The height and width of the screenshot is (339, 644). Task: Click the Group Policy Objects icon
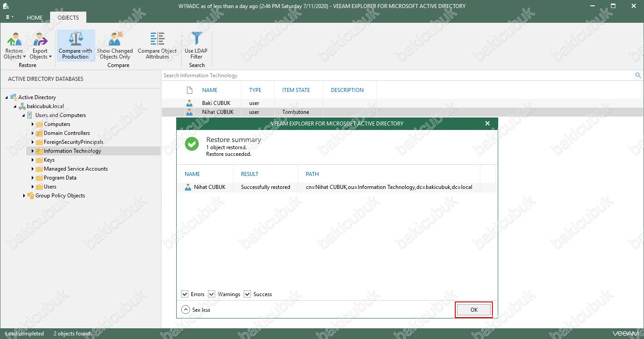pos(30,195)
